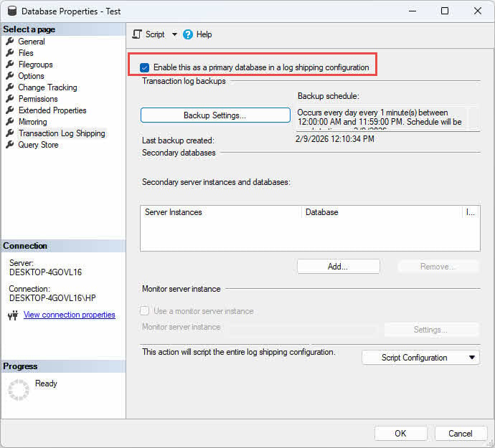Click the wrench icon beside Extended Properties
The height and width of the screenshot is (448, 495).
coord(10,110)
